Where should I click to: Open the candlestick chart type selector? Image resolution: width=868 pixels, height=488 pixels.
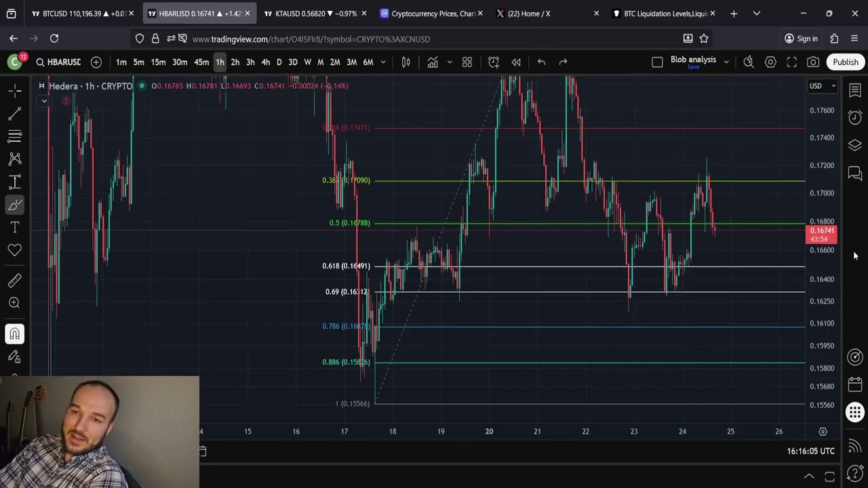pos(406,62)
